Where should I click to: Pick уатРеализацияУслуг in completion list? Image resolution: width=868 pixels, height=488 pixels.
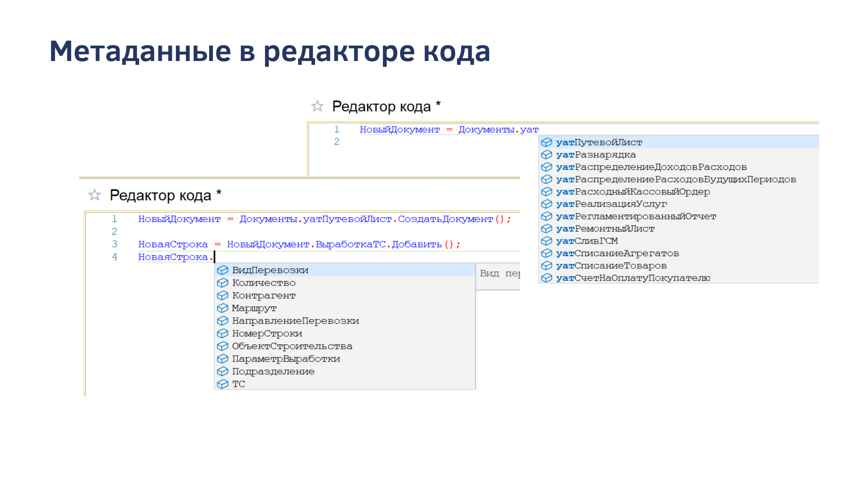[x=611, y=204]
